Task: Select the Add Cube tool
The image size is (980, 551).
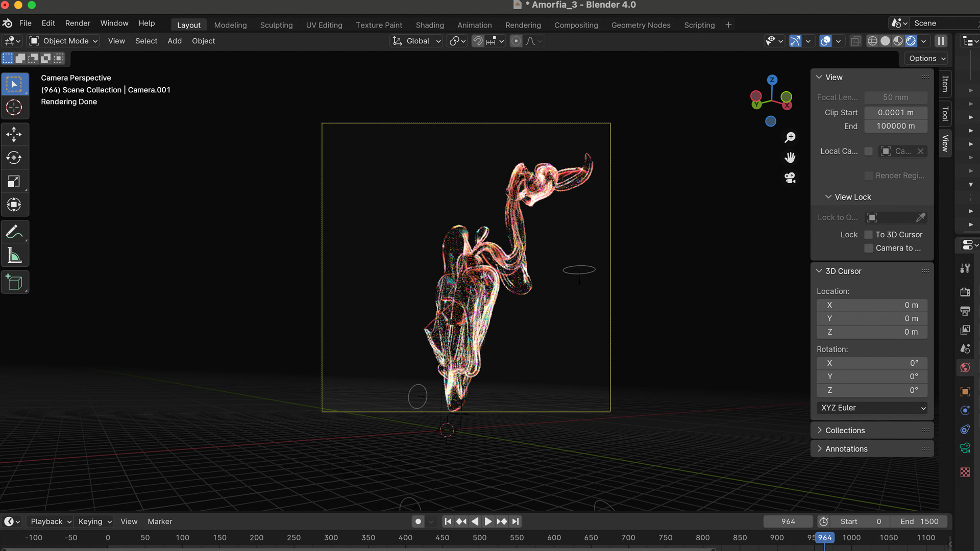Action: click(x=14, y=282)
